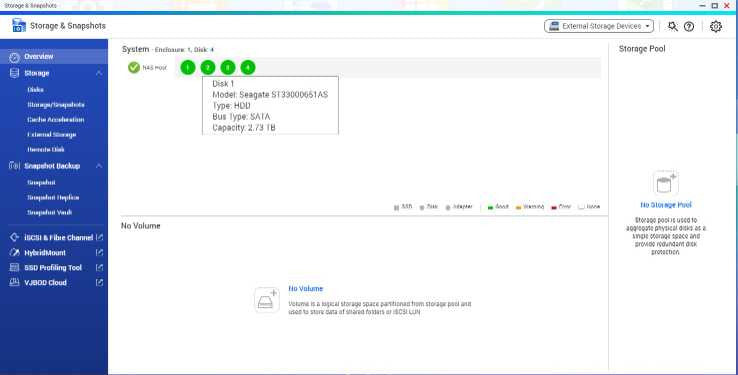Click the Storage & Snapshots app logo

19,25
